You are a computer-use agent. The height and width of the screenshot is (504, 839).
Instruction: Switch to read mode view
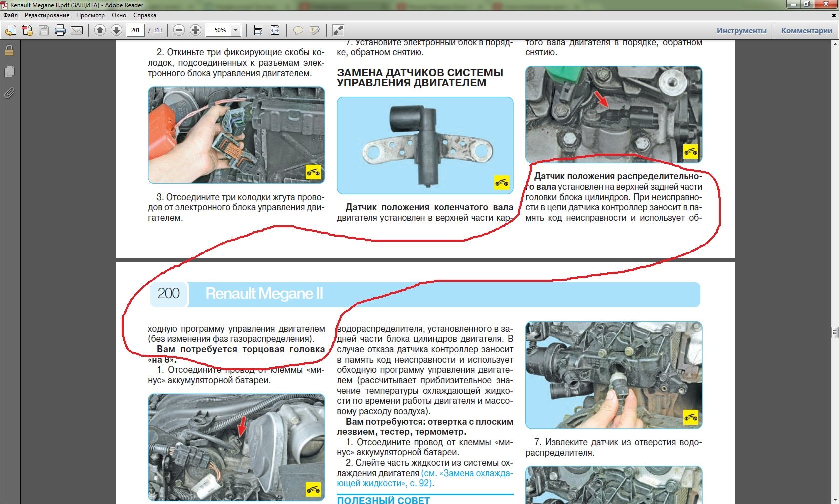click(x=338, y=30)
